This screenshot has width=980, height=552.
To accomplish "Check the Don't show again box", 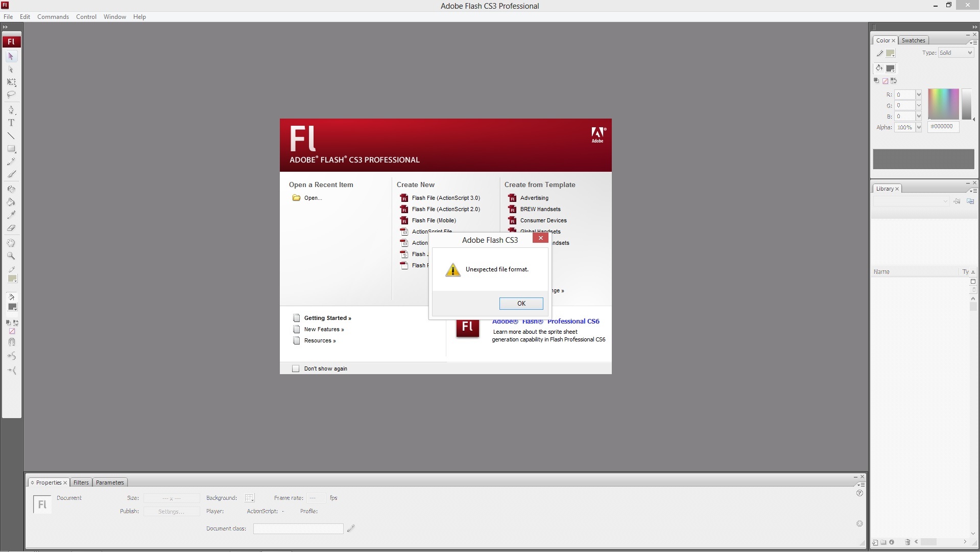I will click(296, 369).
